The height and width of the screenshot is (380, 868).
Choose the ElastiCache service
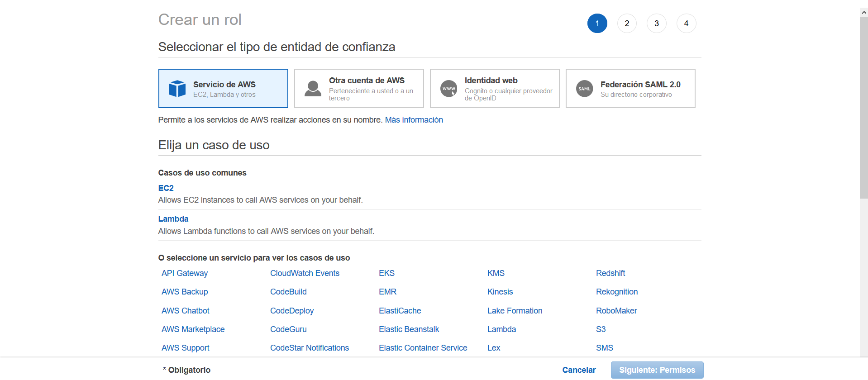pyautogui.click(x=400, y=311)
